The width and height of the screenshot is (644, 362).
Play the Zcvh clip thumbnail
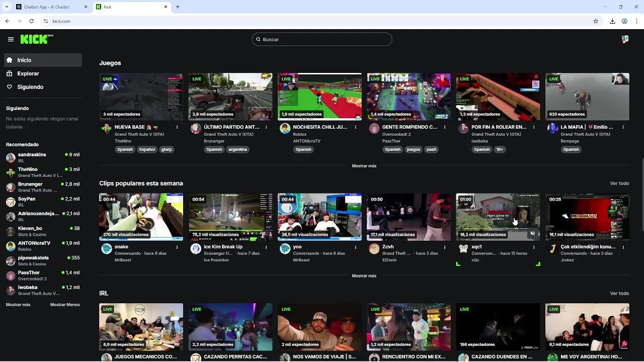[x=409, y=217]
